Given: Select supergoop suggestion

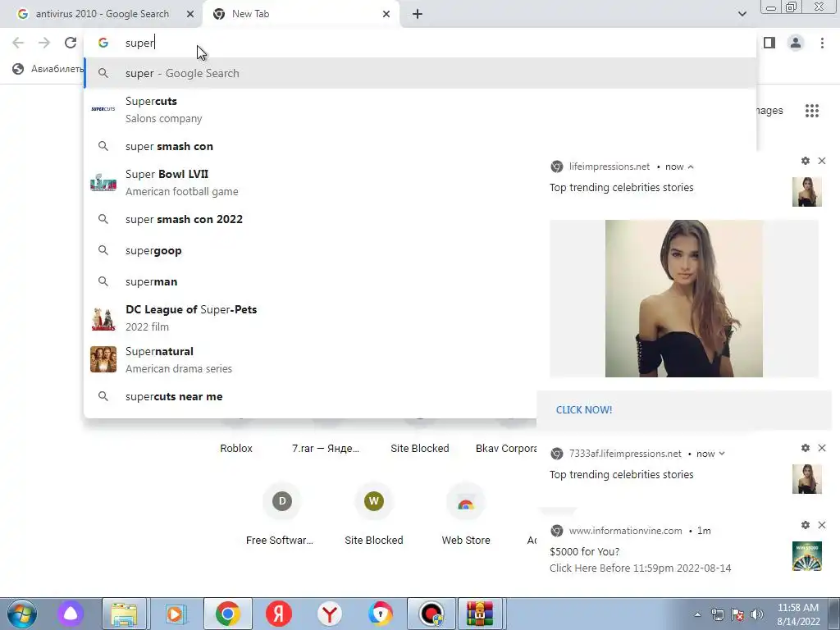Looking at the screenshot, I should click(311, 250).
